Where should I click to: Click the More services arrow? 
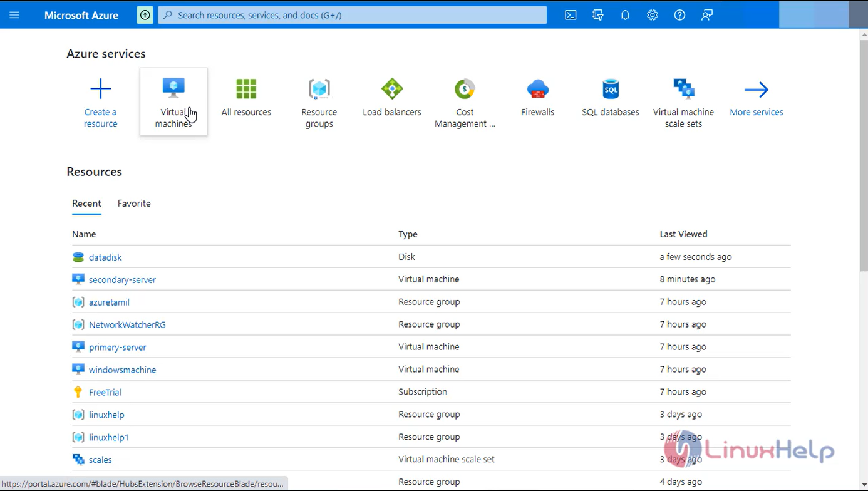[757, 90]
